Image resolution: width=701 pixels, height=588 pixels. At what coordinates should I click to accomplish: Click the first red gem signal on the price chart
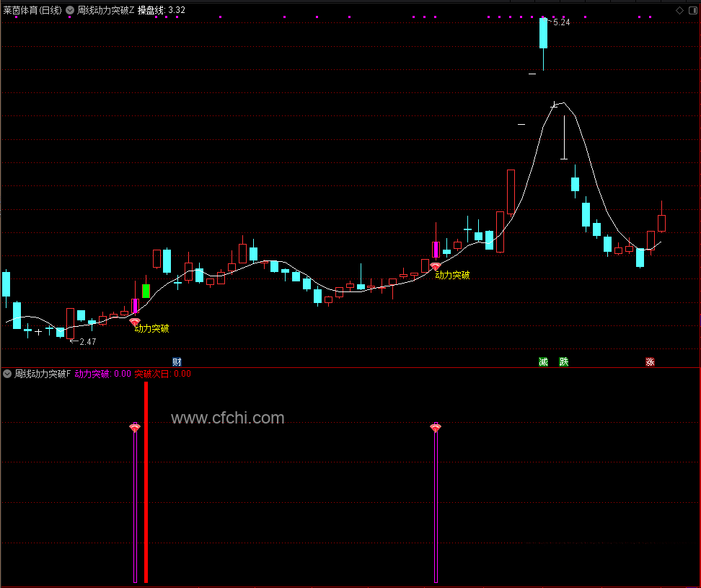pyautogui.click(x=135, y=322)
